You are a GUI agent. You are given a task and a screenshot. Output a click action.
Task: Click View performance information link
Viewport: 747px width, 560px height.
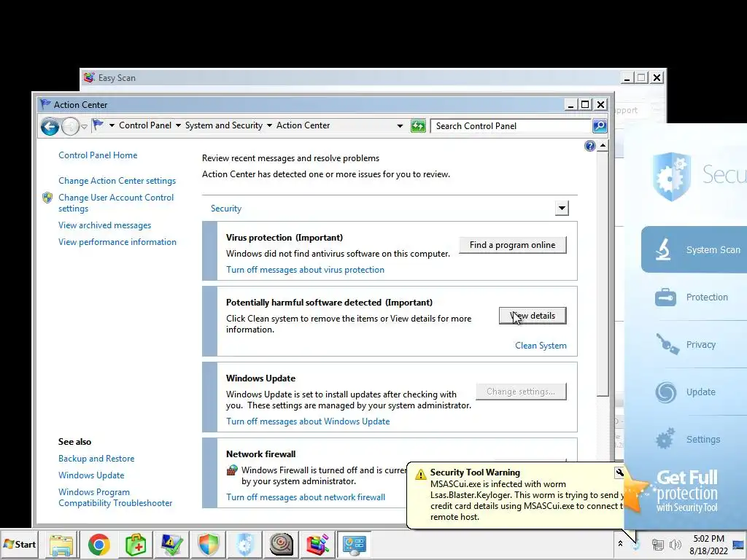pyautogui.click(x=117, y=242)
